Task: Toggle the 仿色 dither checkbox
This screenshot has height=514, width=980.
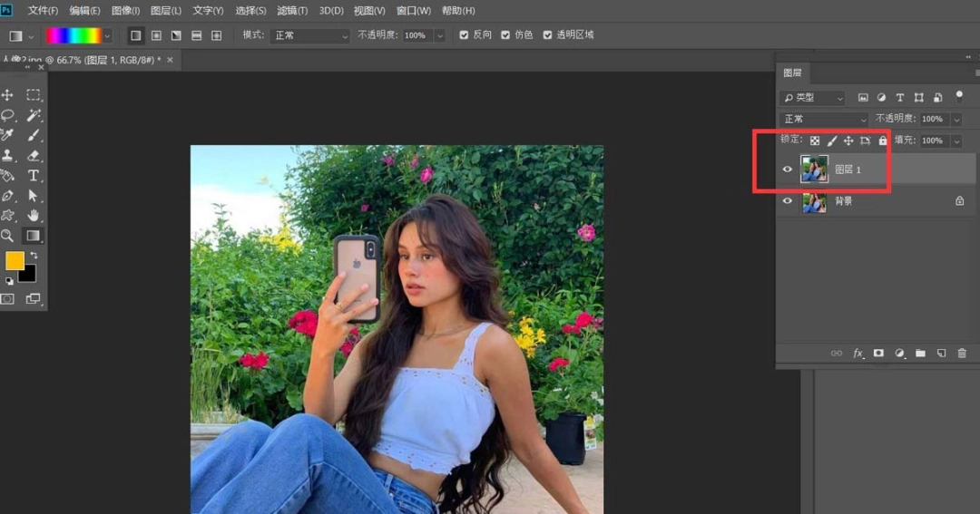Action: 505,35
